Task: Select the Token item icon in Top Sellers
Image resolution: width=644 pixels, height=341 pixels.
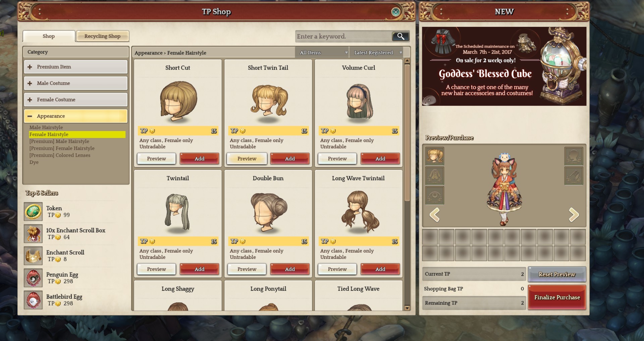Action: click(x=33, y=212)
